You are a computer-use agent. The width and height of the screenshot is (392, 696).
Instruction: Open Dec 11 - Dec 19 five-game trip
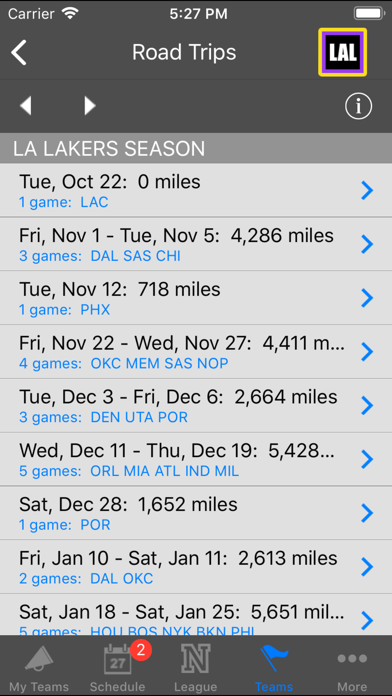tap(196, 459)
